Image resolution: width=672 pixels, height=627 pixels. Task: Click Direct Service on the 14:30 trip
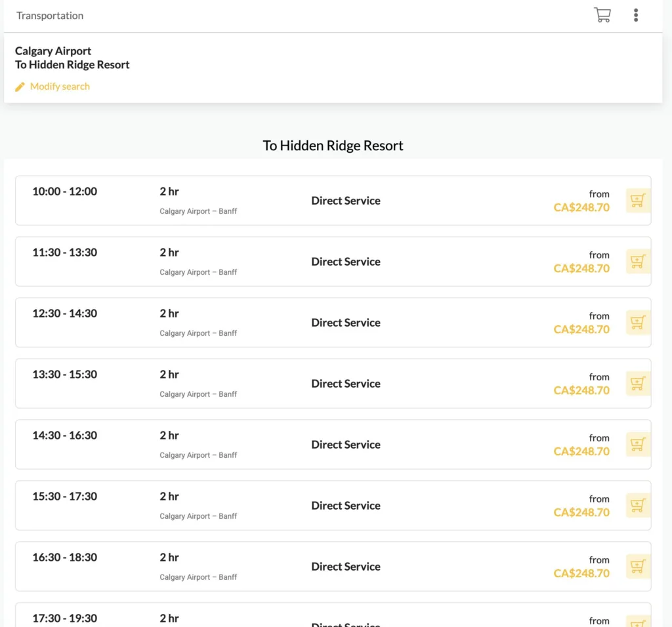pyautogui.click(x=346, y=444)
